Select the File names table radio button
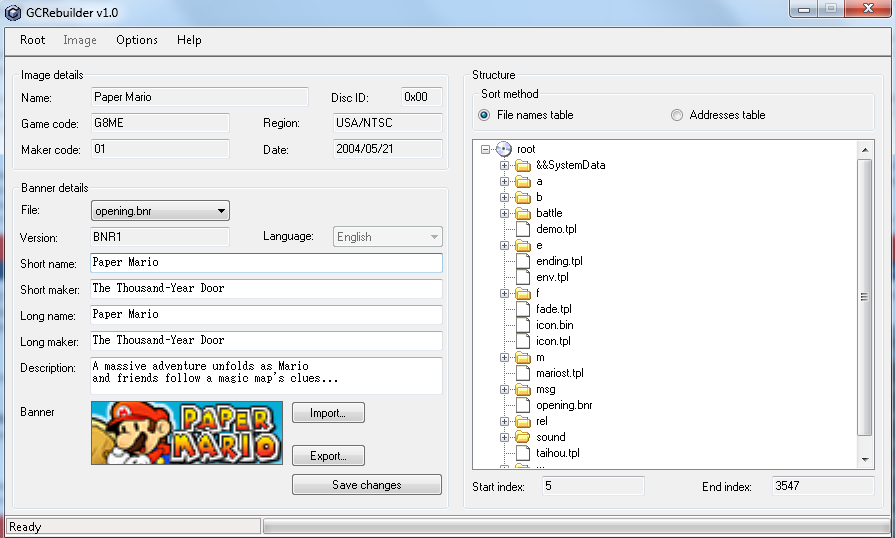Viewport: 895px width, 538px height. [484, 115]
